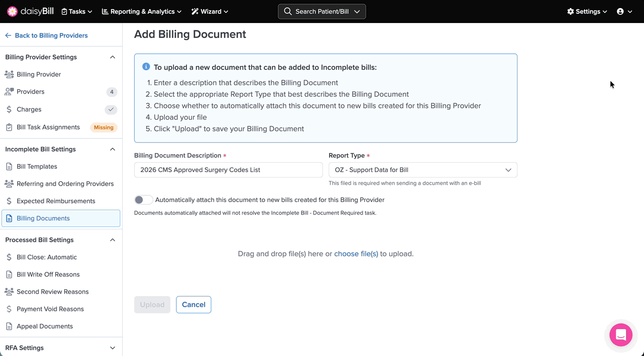Click the blue info icon in instructions
Screen dimensions: 644x356
click(146, 67)
